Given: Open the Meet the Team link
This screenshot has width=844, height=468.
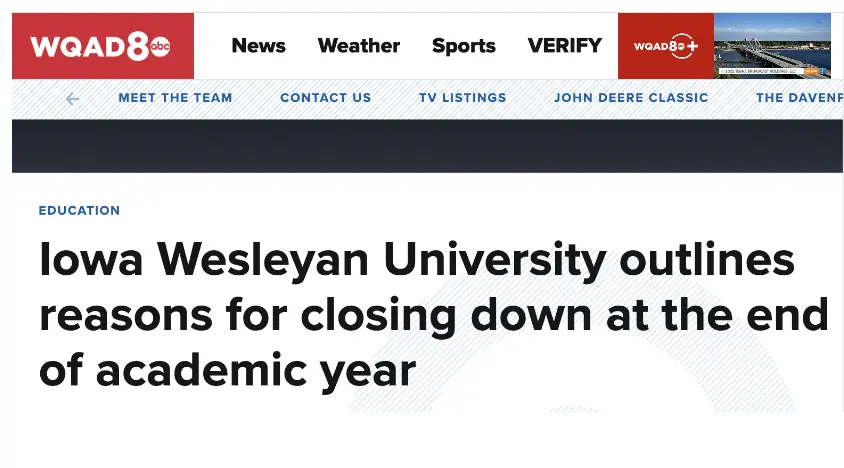Looking at the screenshot, I should click(175, 98).
